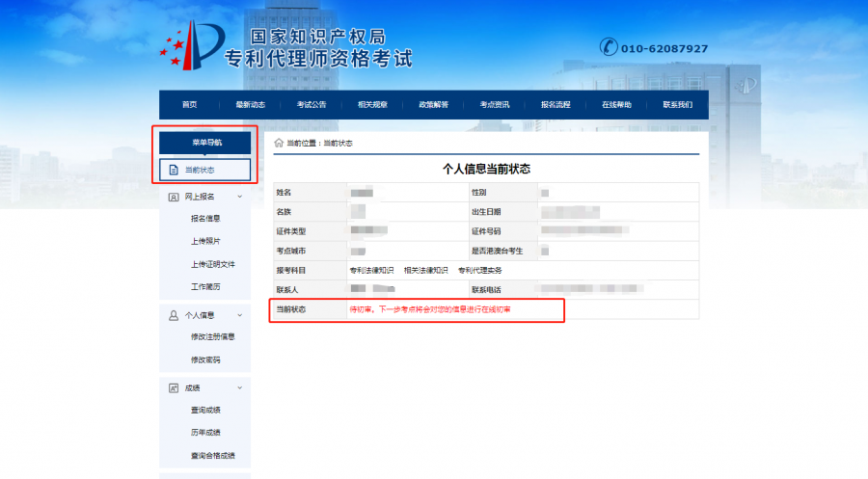Screen dimensions: 868x479
Task: Click the telephone icon beside the hotline number
Action: [609, 47]
